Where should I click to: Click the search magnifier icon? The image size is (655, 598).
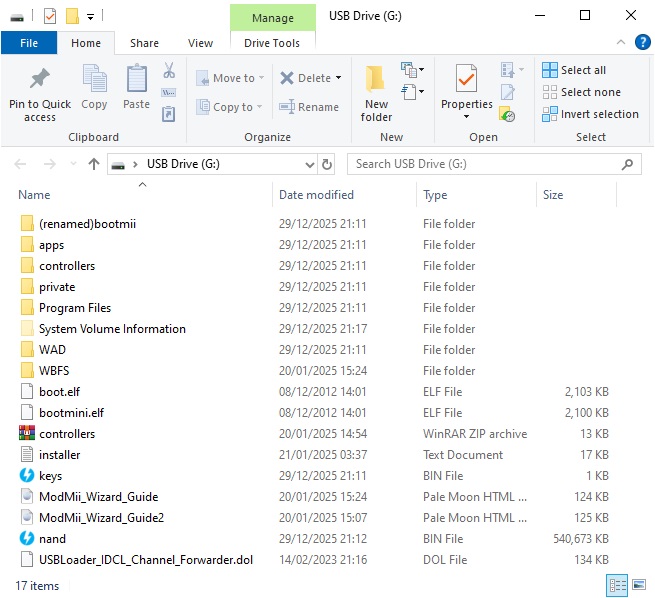(x=627, y=164)
